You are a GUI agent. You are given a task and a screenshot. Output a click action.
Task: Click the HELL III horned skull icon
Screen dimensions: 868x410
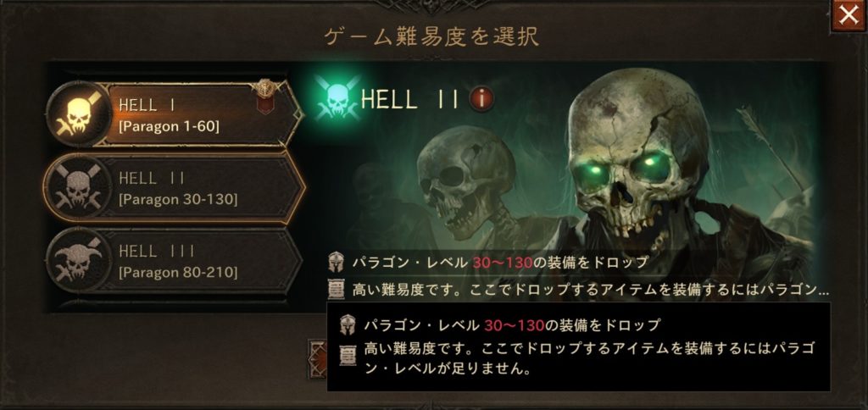78,259
